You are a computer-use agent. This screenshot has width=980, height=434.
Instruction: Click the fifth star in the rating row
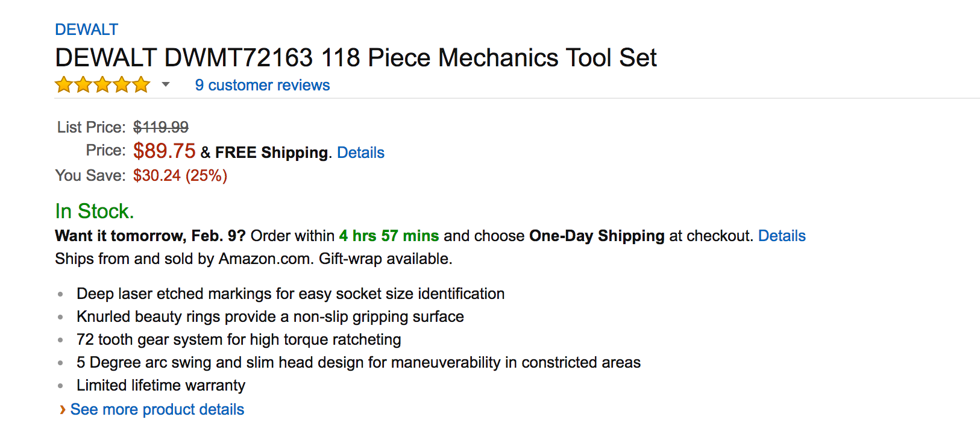coord(141,84)
